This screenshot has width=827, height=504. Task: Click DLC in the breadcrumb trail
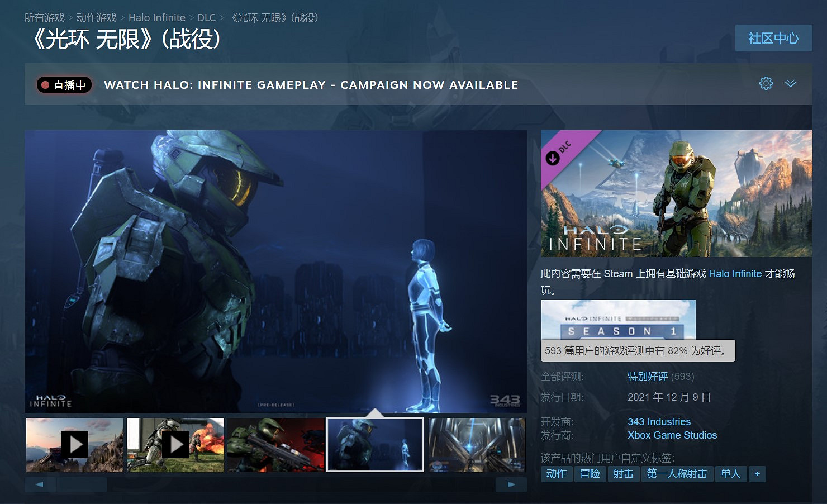pos(207,17)
